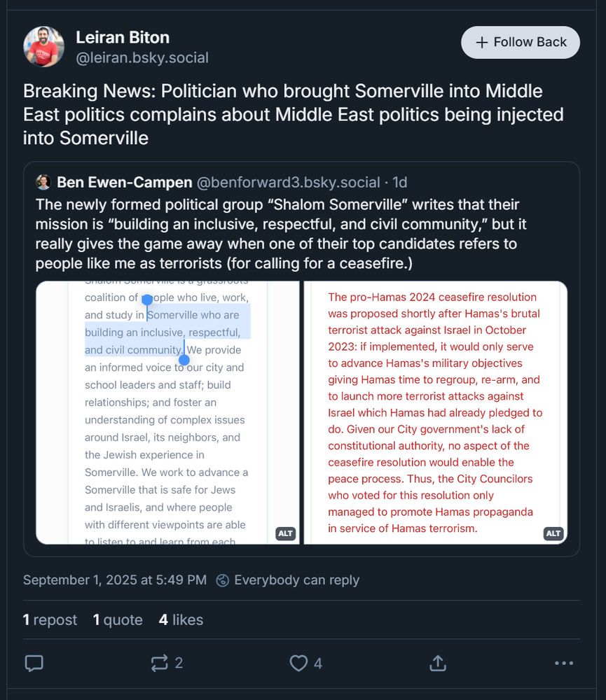
Task: Like the post with the heart icon
Action: [x=298, y=663]
